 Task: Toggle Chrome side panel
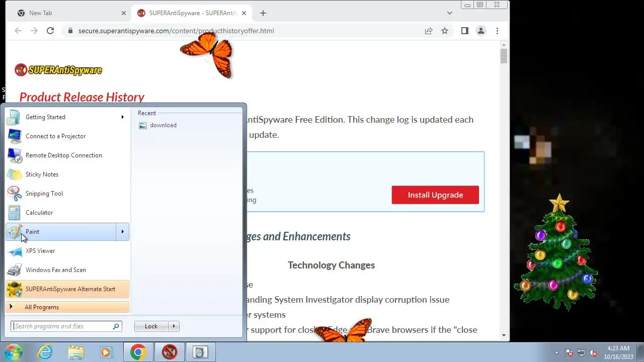coord(465,31)
